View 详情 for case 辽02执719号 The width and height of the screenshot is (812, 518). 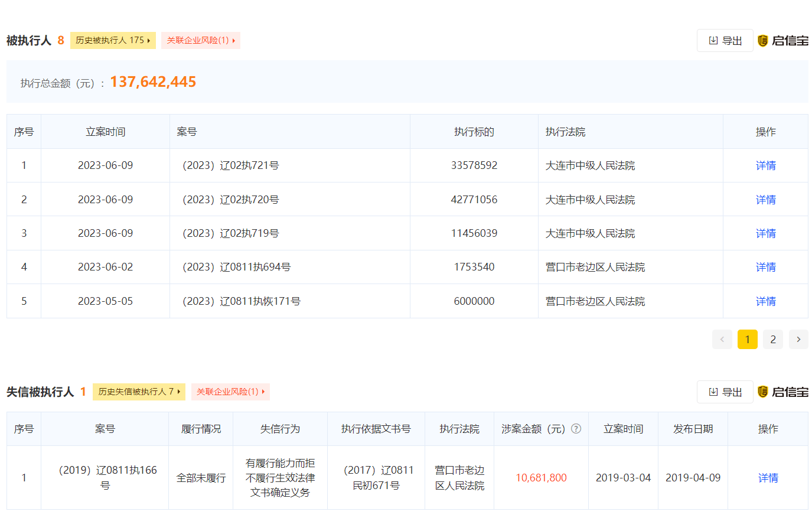point(765,233)
